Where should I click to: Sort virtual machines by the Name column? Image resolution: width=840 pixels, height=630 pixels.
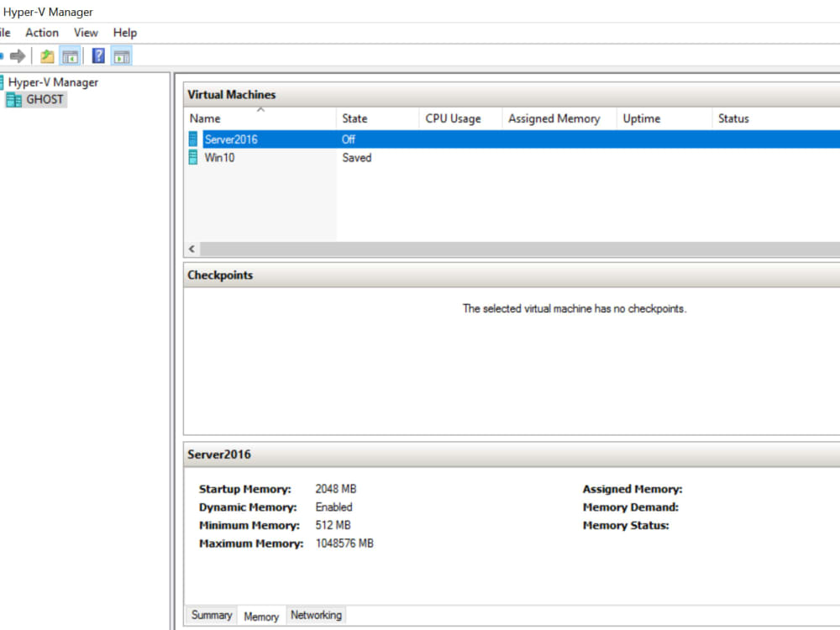204,118
